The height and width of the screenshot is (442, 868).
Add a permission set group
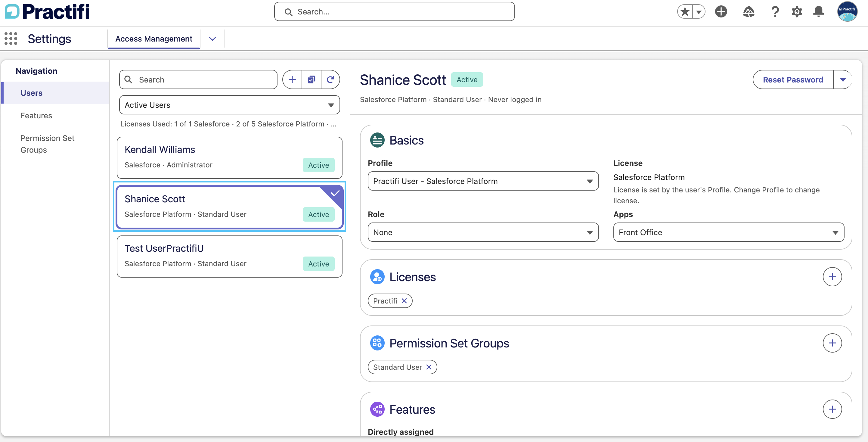[x=832, y=343]
